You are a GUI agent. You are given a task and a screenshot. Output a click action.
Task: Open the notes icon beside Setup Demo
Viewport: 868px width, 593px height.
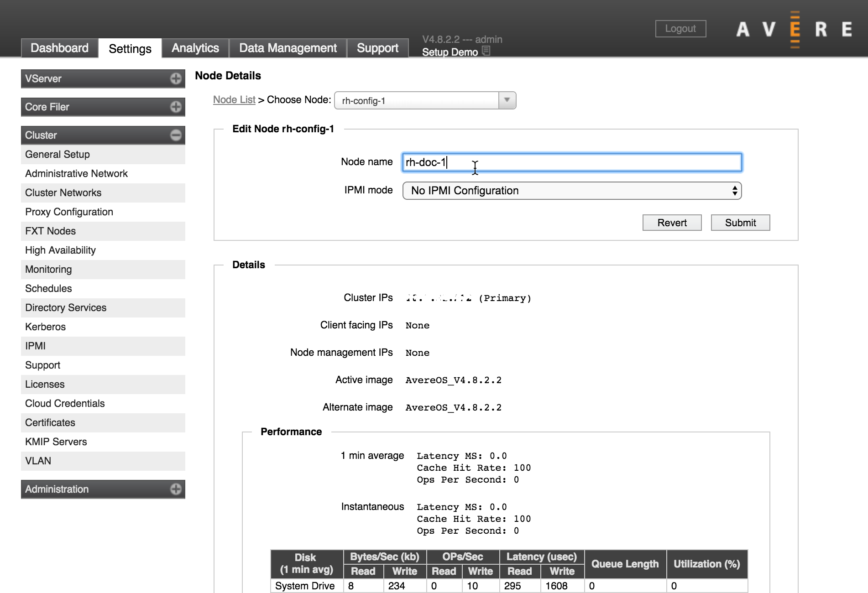[486, 51]
